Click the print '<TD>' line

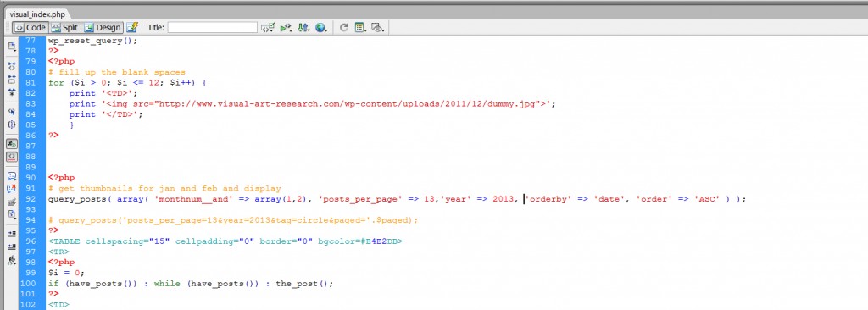click(103, 93)
